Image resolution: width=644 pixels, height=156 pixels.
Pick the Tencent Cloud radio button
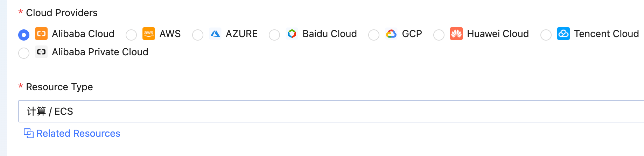pyautogui.click(x=546, y=35)
